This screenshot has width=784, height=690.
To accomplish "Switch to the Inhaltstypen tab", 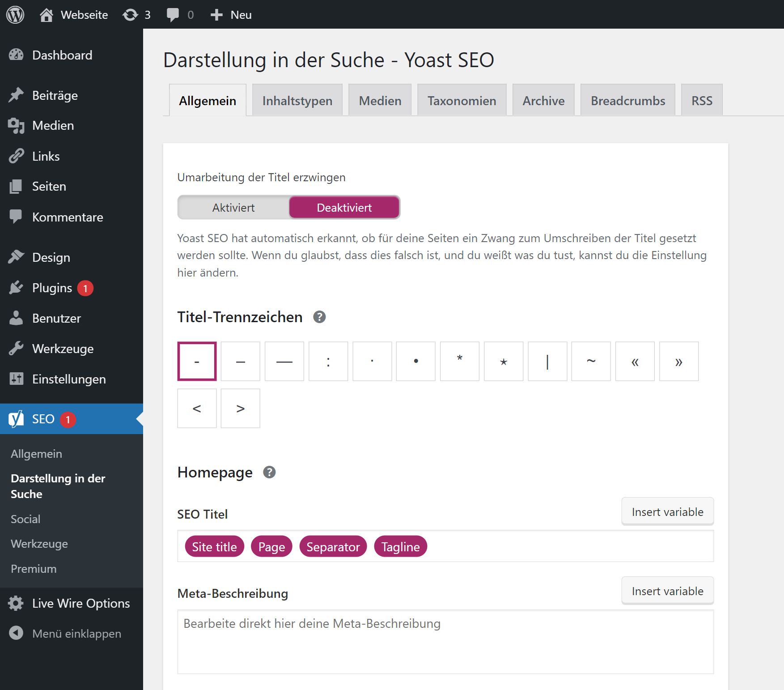I will point(297,101).
